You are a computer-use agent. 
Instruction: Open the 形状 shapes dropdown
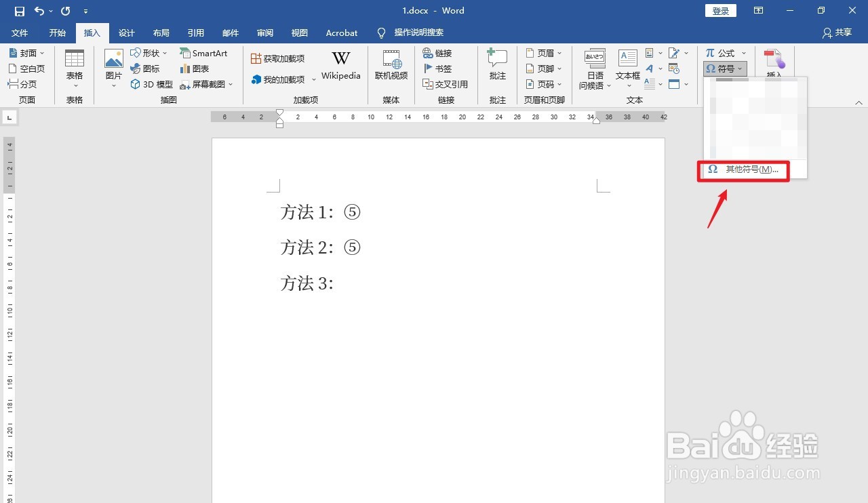(x=150, y=52)
